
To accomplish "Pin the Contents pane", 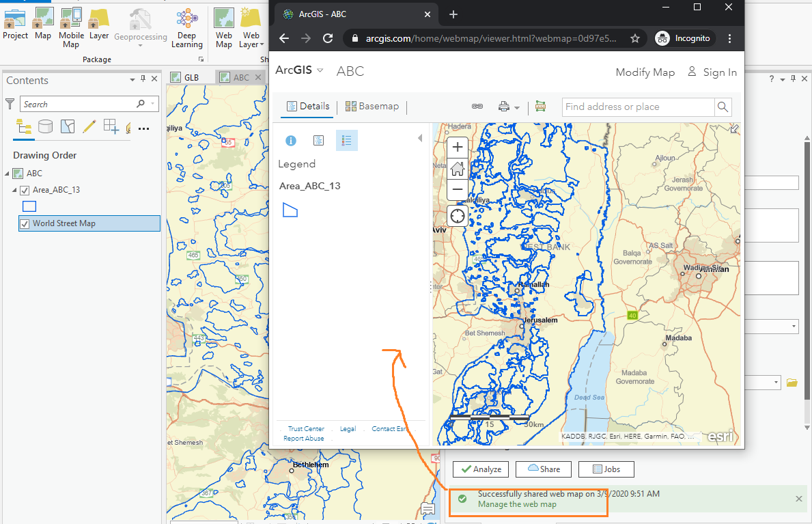I will pyautogui.click(x=143, y=79).
